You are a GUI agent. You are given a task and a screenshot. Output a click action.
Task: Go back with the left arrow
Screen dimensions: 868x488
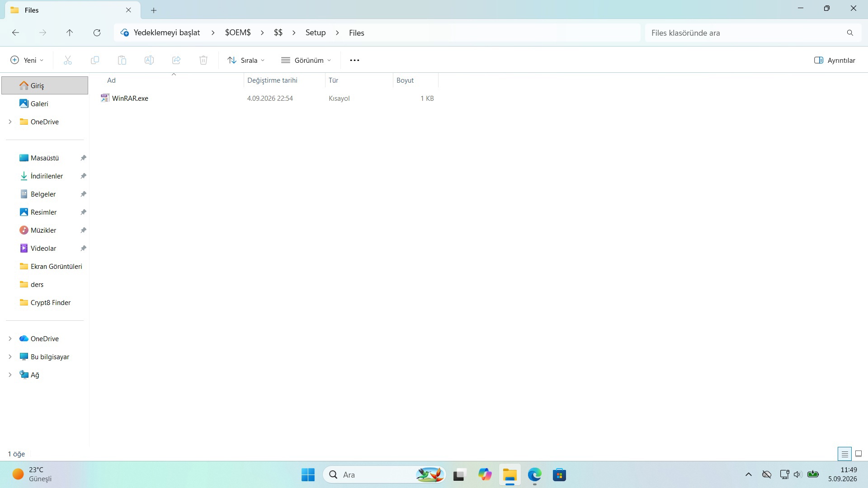pyautogui.click(x=15, y=33)
